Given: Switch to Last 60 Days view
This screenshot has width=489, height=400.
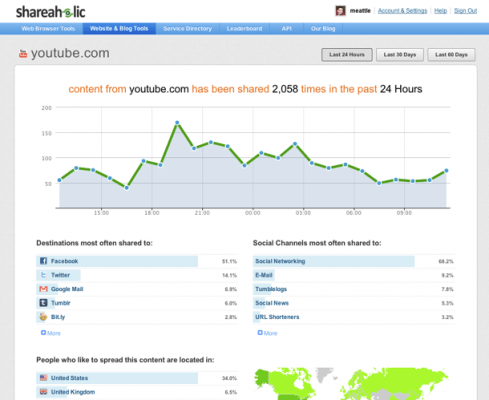Looking at the screenshot, I should [x=451, y=55].
